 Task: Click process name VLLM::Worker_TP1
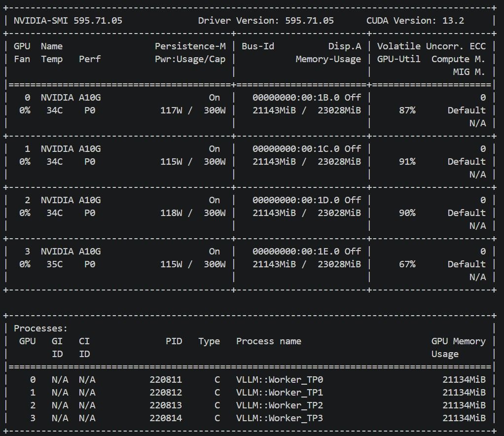(280, 393)
